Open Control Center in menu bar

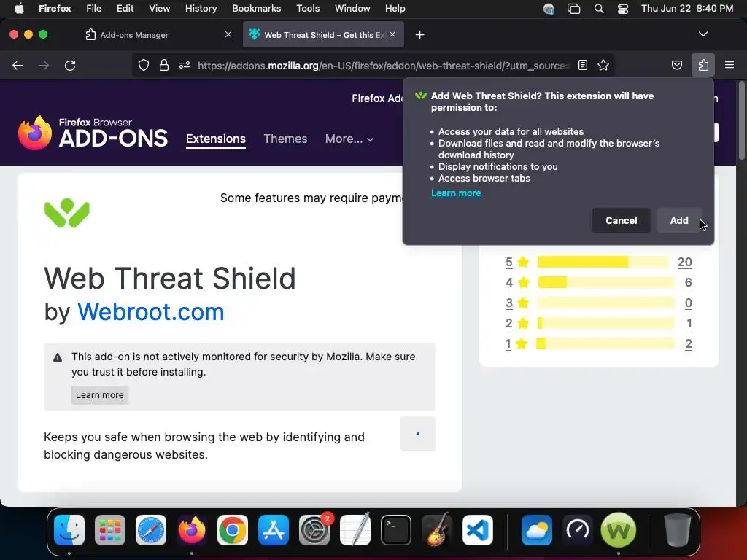click(623, 9)
